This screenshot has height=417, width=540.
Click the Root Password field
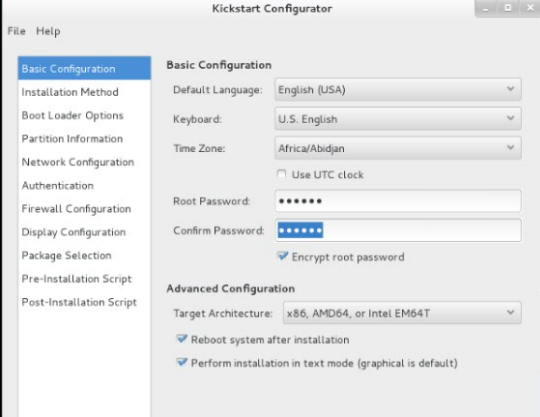398,201
